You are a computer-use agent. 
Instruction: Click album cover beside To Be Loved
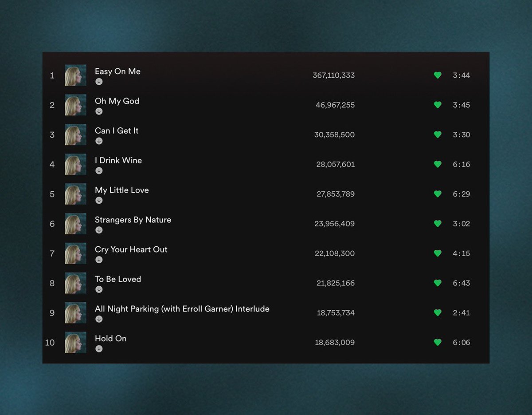[x=76, y=283]
